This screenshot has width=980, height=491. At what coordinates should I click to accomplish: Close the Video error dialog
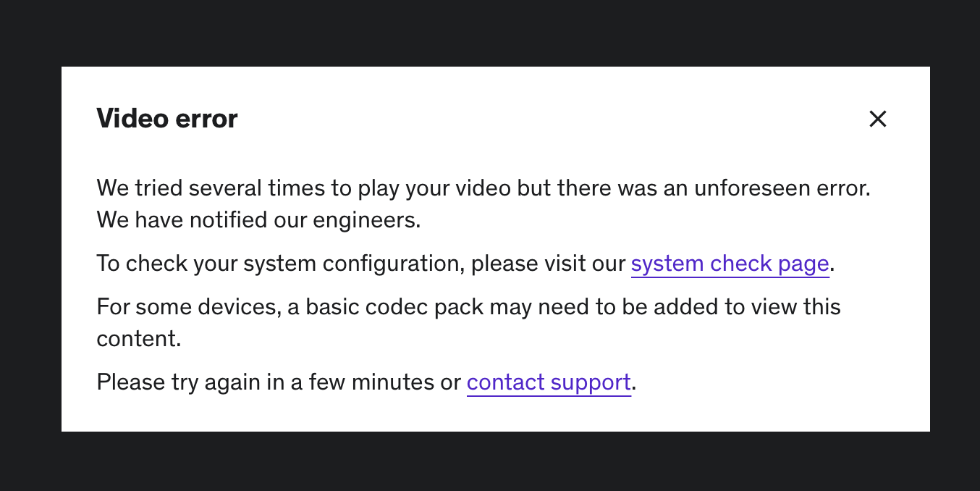(877, 119)
